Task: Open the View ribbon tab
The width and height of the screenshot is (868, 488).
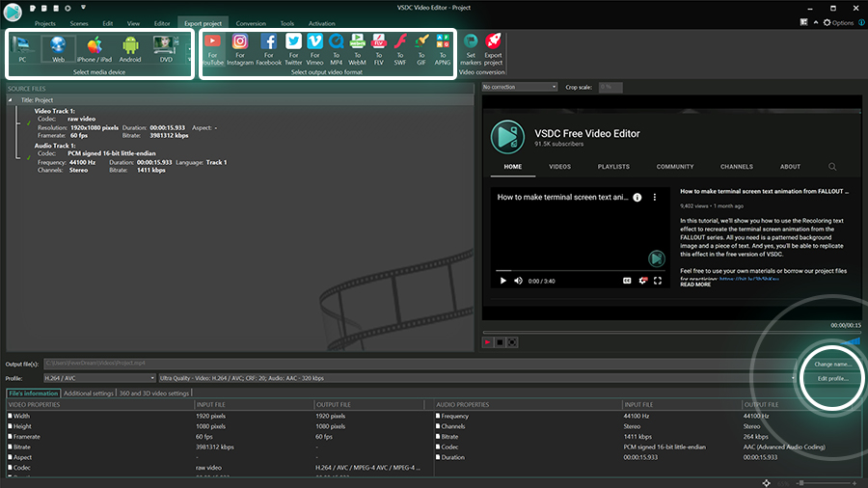Action: pos(133,23)
